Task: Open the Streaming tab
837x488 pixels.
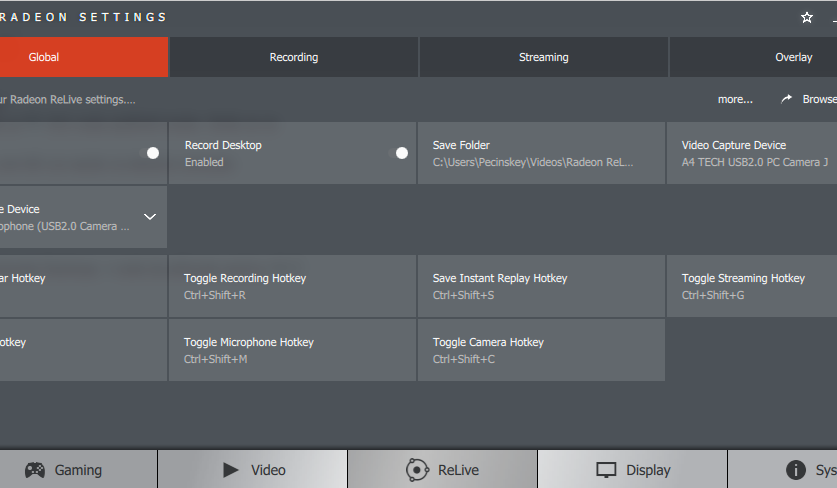Action: 544,57
